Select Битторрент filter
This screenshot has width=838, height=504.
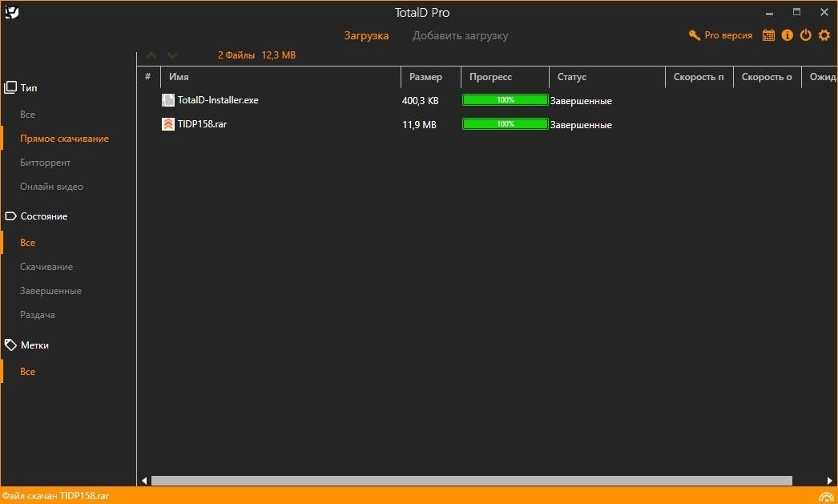(45, 163)
